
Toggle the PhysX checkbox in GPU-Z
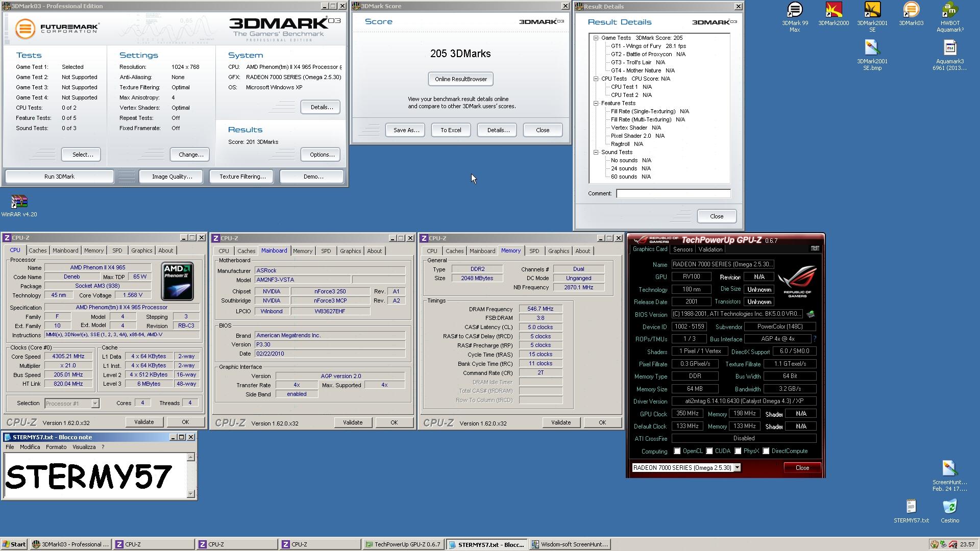[738, 451]
